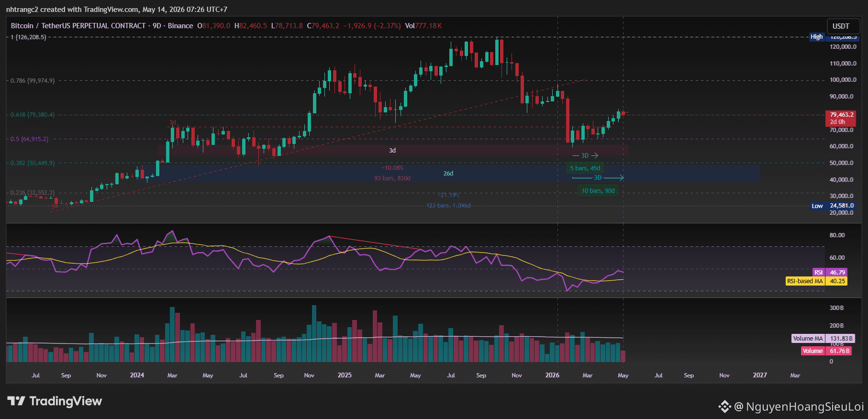Click the 2025 label on the time axis
The height and width of the screenshot is (419, 868).
click(345, 375)
